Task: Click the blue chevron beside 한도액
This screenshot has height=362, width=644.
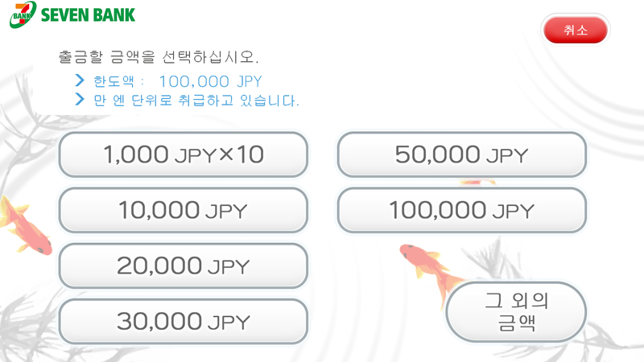Action: (80, 80)
